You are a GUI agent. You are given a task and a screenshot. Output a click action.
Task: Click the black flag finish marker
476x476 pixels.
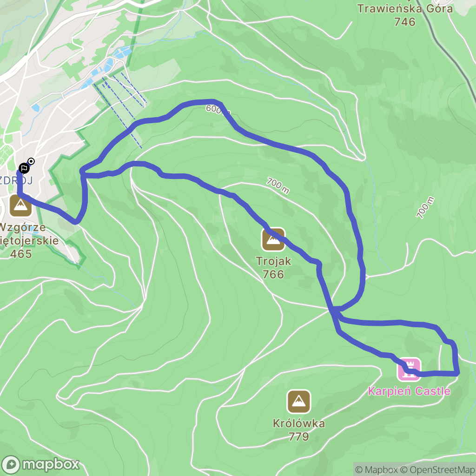point(24,168)
